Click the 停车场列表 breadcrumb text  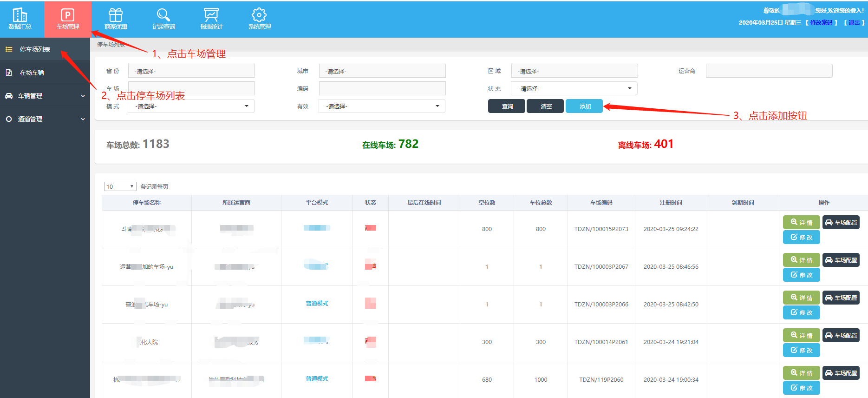point(111,45)
